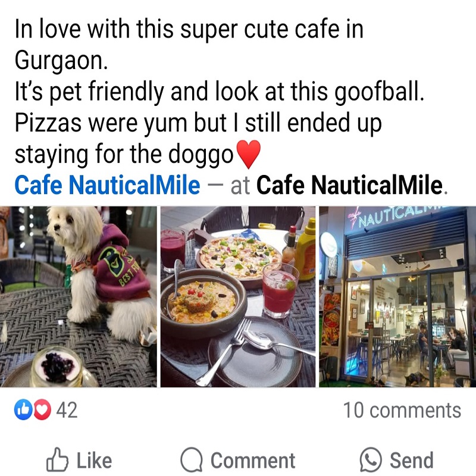476x476 pixels.
Task: Open black Cafe NauticalMile location tag
Action: (349, 185)
